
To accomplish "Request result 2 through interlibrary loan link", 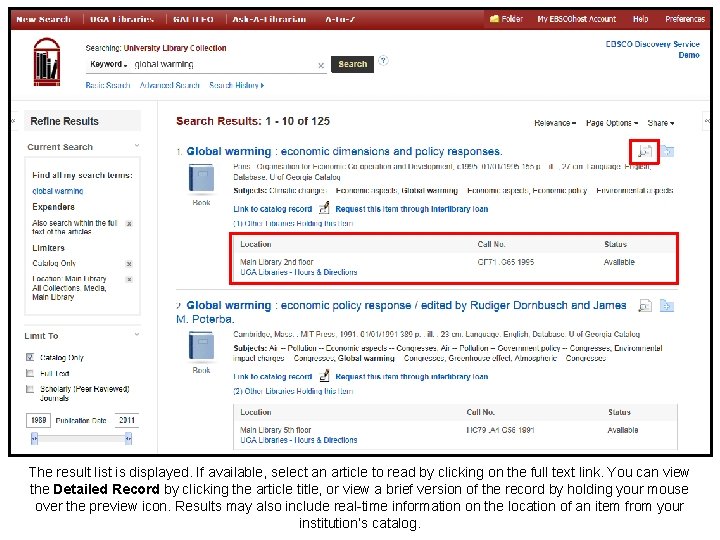I will pyautogui.click(x=411, y=377).
